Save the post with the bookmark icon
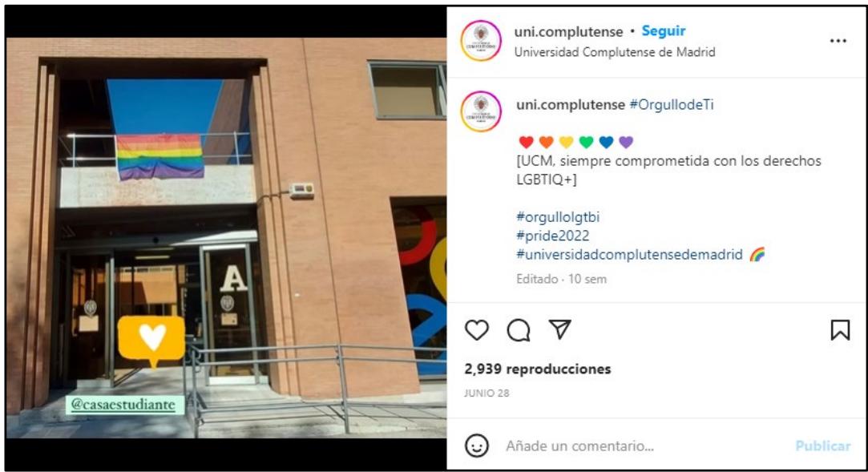This screenshot has width=868, height=472. tap(840, 330)
